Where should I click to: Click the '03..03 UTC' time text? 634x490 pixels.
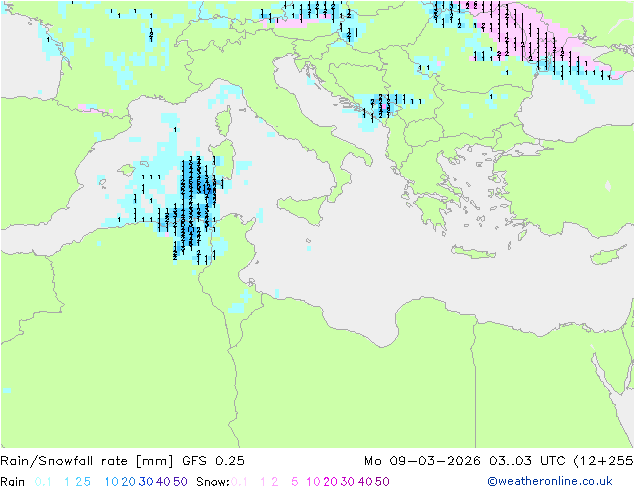click(x=528, y=461)
